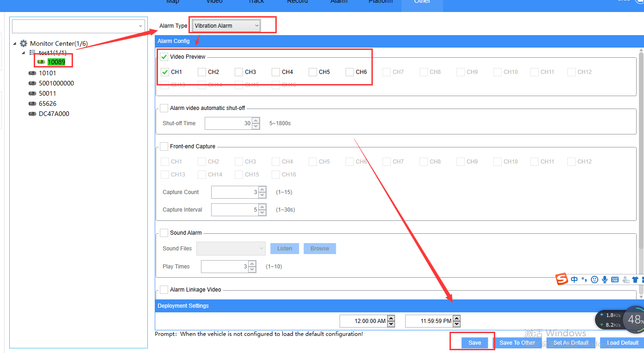This screenshot has width=644, height=353.
Task: Switch to the Map tab
Action: pyautogui.click(x=173, y=2)
